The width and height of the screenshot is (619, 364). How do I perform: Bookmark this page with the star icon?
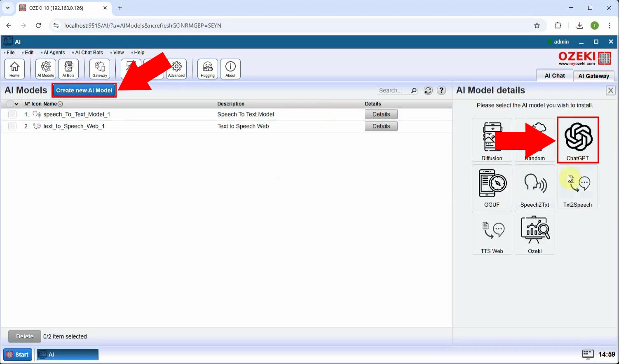537,26
